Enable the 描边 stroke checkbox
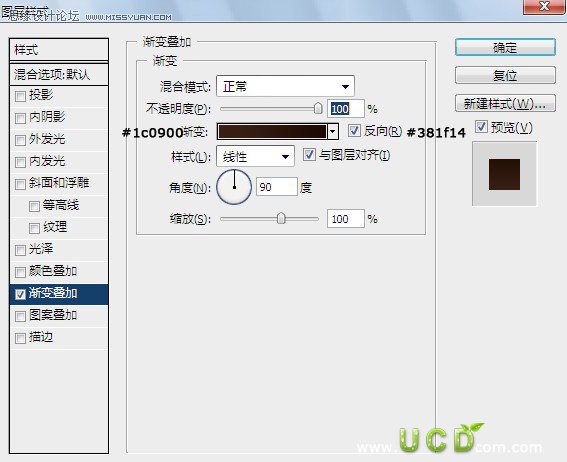This screenshot has height=462, width=567. tap(20, 339)
